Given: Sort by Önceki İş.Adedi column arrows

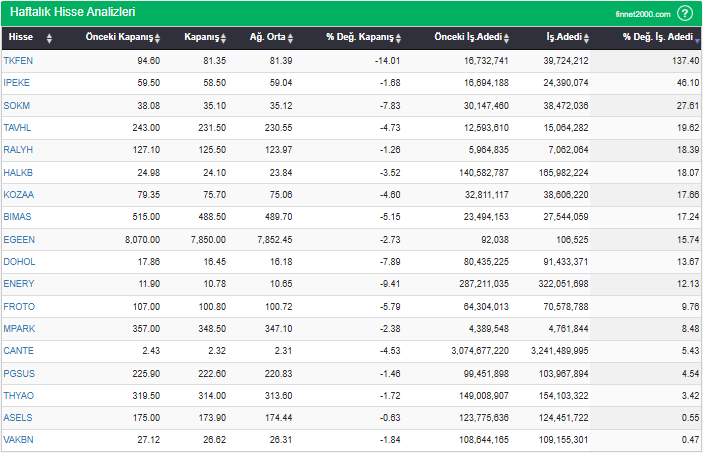Looking at the screenshot, I should click(x=509, y=38).
